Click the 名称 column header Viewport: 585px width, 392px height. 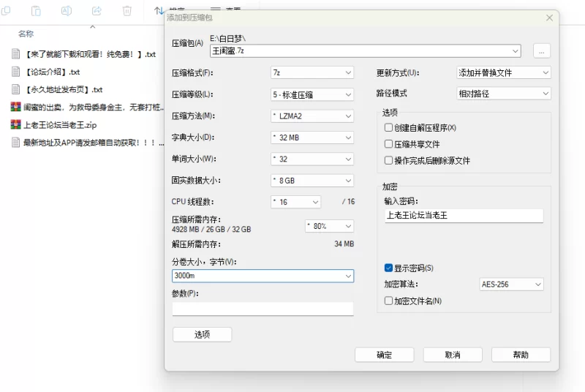coord(26,34)
